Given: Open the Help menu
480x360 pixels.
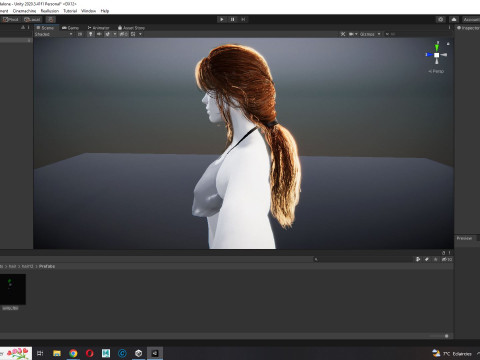Looking at the screenshot, I should click(x=105, y=11).
